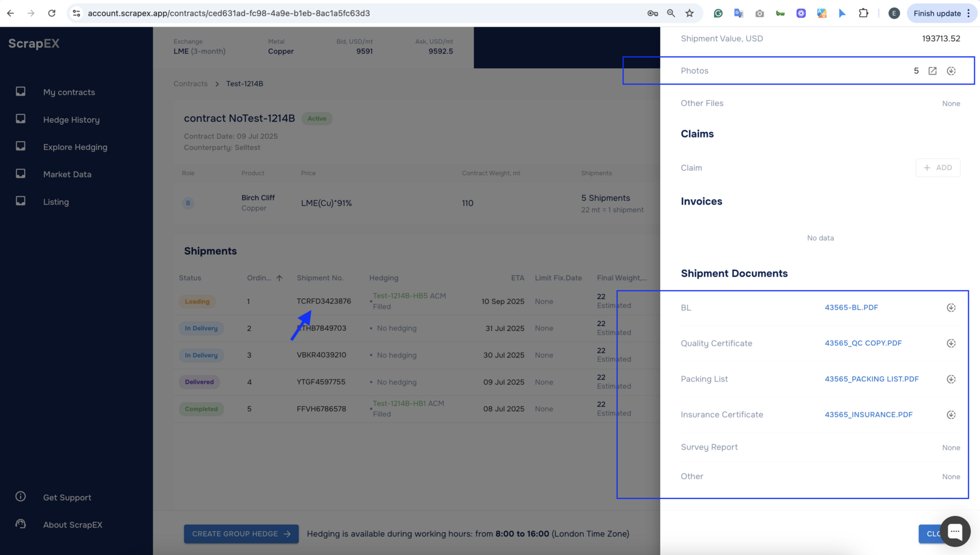Download the Quality Certificate file

[x=951, y=343]
